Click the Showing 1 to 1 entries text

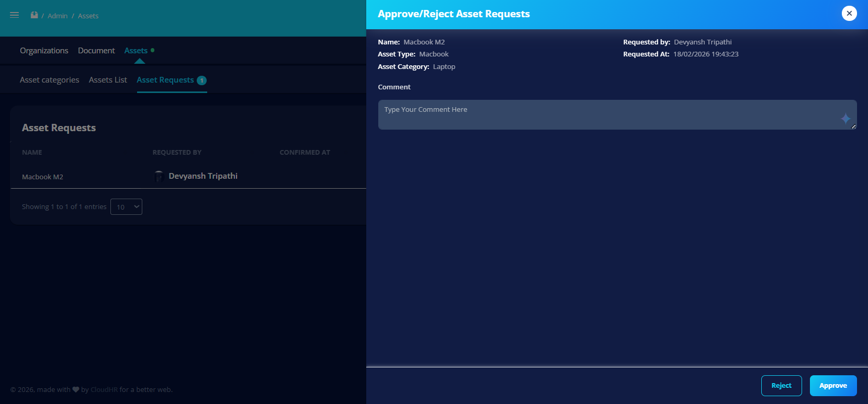[x=64, y=207]
